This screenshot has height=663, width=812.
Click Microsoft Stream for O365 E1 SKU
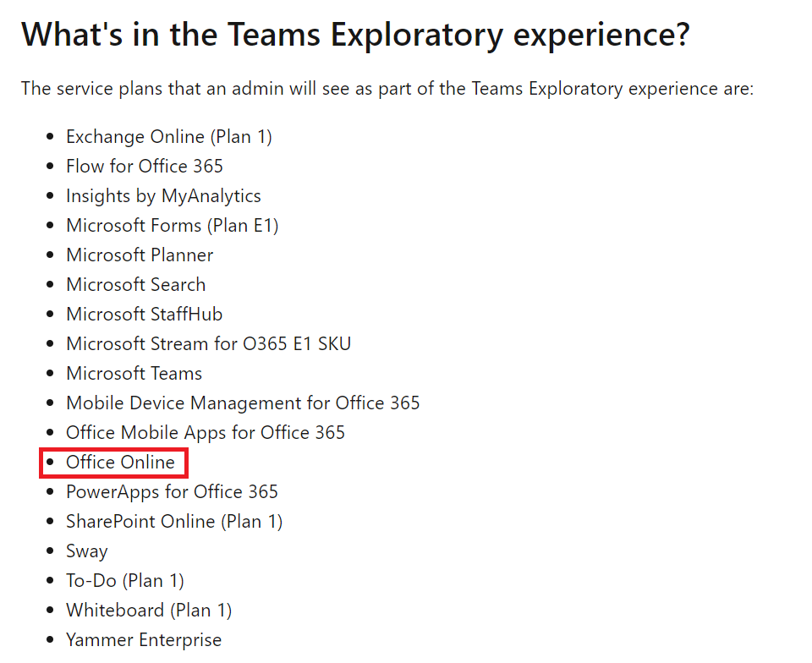coord(209,343)
